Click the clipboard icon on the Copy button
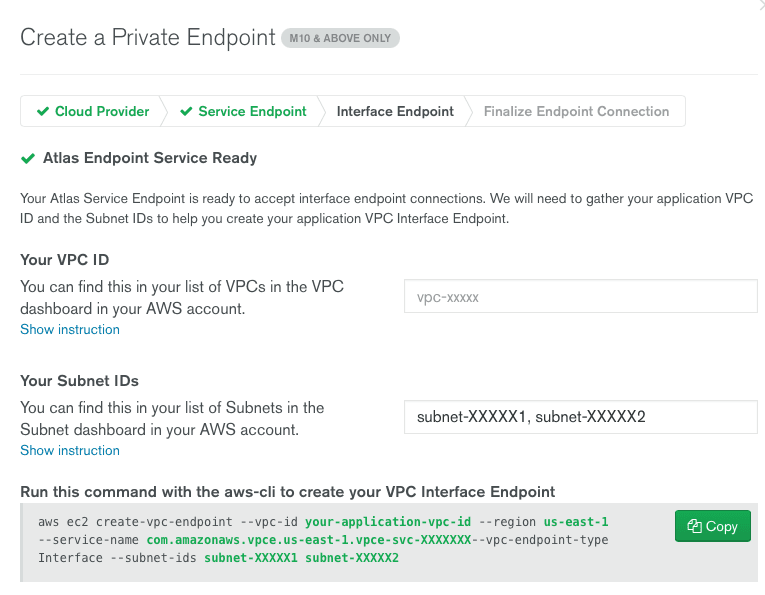The width and height of the screenshot is (765, 595). (693, 526)
